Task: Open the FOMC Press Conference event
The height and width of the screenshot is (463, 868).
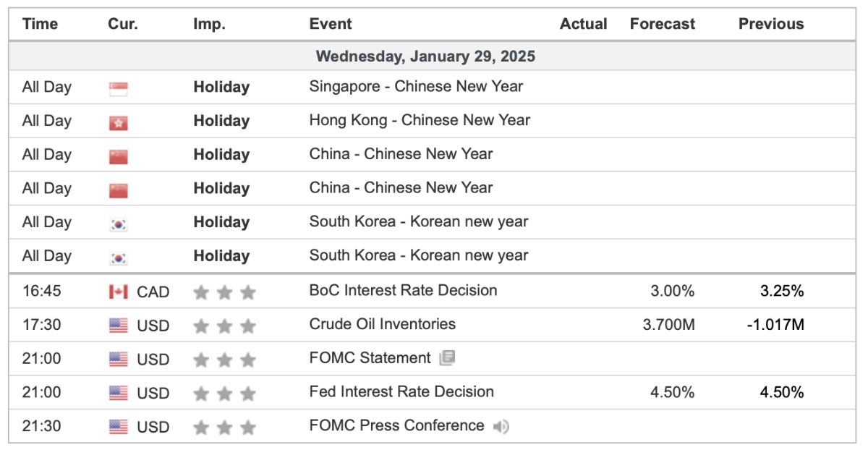Action: pyautogui.click(x=396, y=425)
